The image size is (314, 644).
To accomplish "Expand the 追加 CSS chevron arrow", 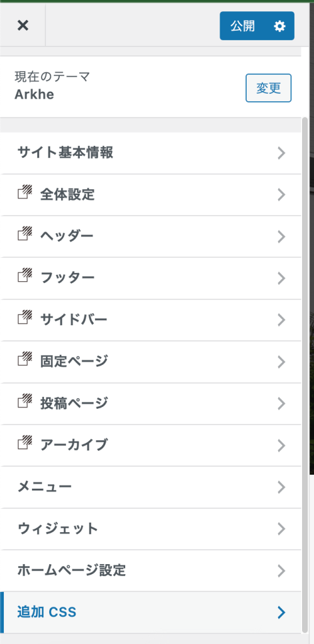I will click(281, 613).
